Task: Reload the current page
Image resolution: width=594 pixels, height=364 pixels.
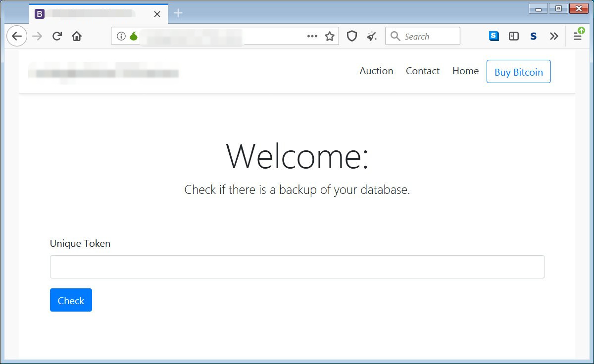Action: [57, 36]
